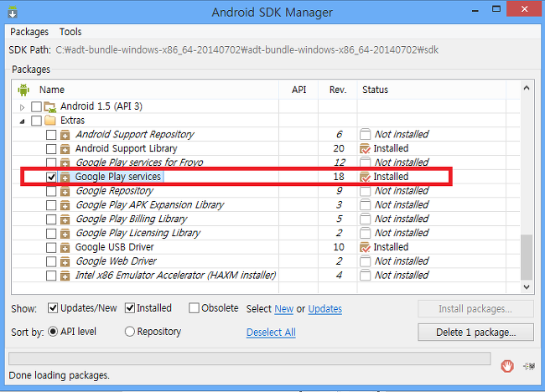
Task: Click the SDK Path value text
Action: coord(247,50)
